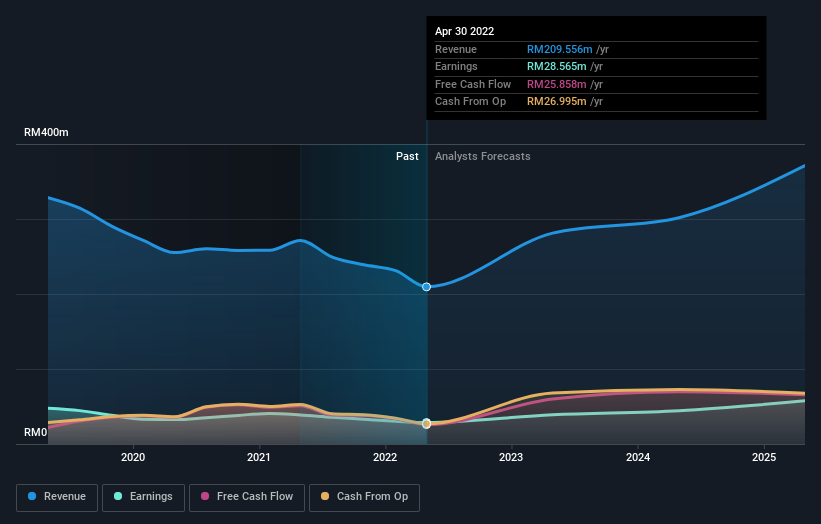Click the RM400m y-axis label
Screen dimensions: 821x524
tap(46, 132)
